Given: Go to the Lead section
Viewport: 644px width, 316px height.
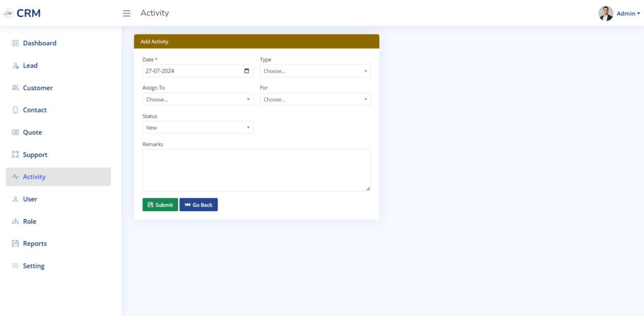Looking at the screenshot, I should click(x=58, y=66).
